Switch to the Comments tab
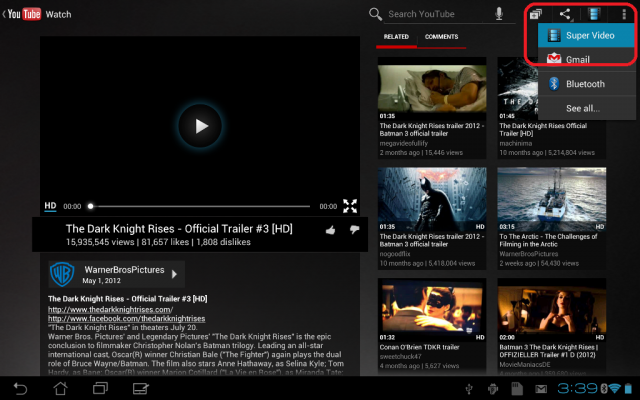Screen dimensions: 640x400 coord(441,37)
